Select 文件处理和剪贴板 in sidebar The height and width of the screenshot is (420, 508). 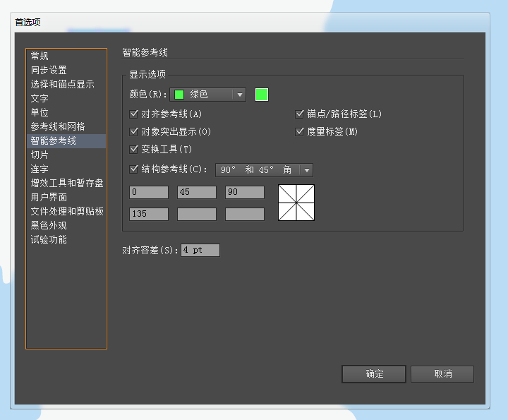coord(66,211)
